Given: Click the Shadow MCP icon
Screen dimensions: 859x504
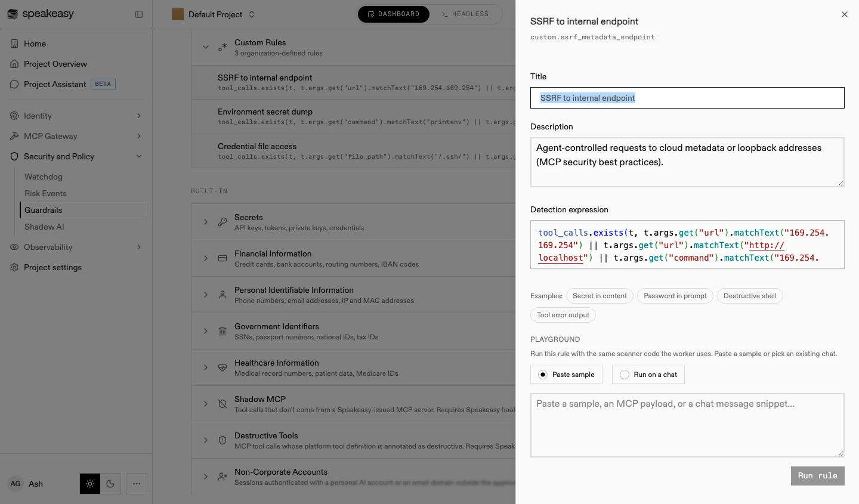Looking at the screenshot, I should 223,404.
